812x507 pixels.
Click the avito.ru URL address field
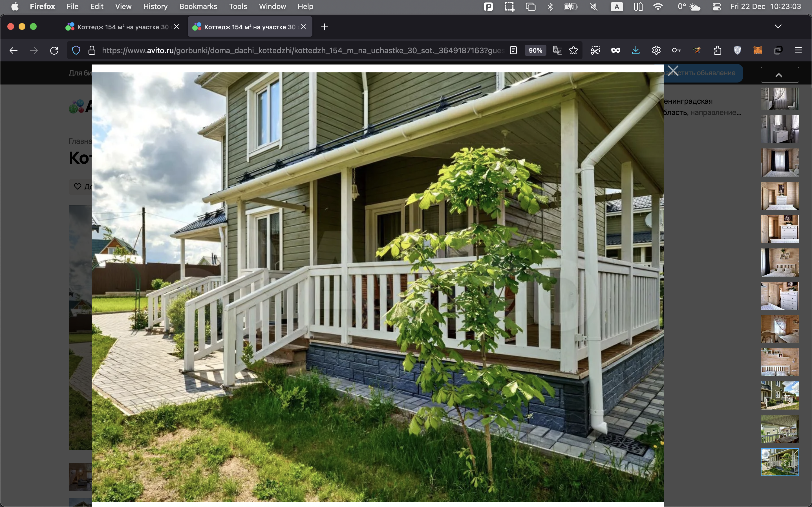point(302,50)
